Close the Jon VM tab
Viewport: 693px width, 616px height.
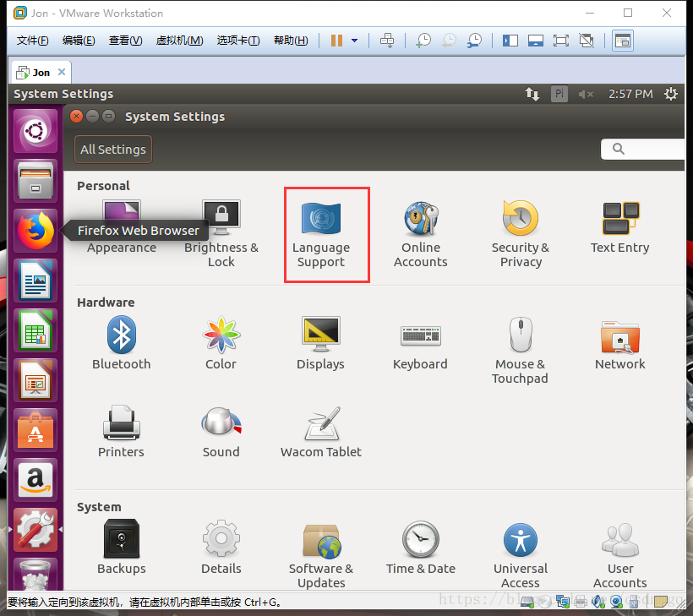[x=62, y=72]
